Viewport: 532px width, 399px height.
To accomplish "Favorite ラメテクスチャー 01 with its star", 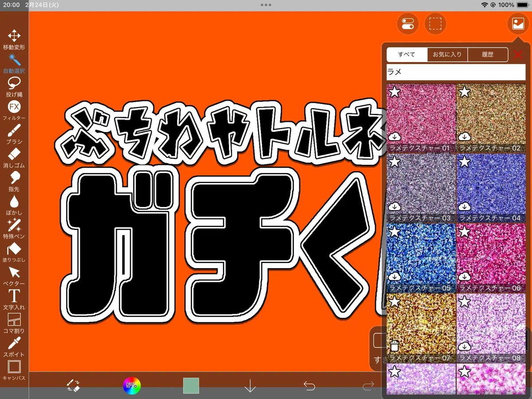I will click(395, 92).
